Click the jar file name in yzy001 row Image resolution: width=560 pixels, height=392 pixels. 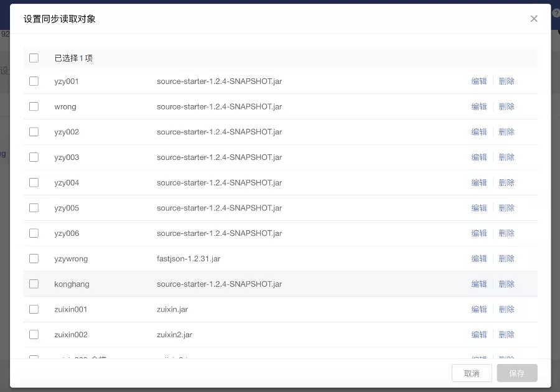[x=219, y=82]
